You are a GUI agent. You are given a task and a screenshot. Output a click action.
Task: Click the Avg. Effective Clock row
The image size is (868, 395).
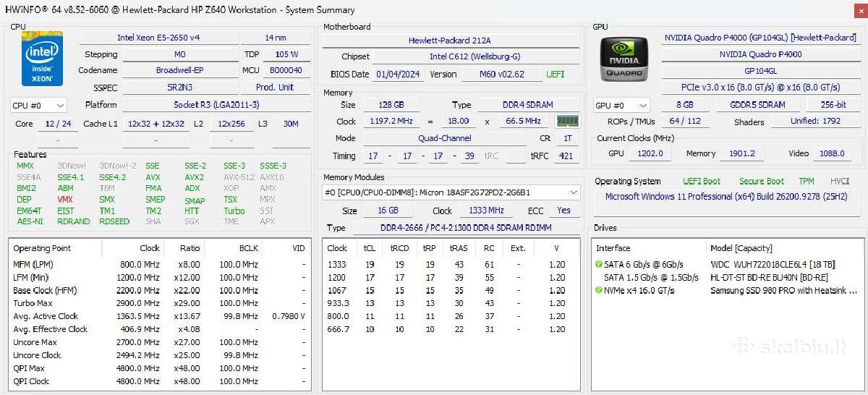(160, 329)
